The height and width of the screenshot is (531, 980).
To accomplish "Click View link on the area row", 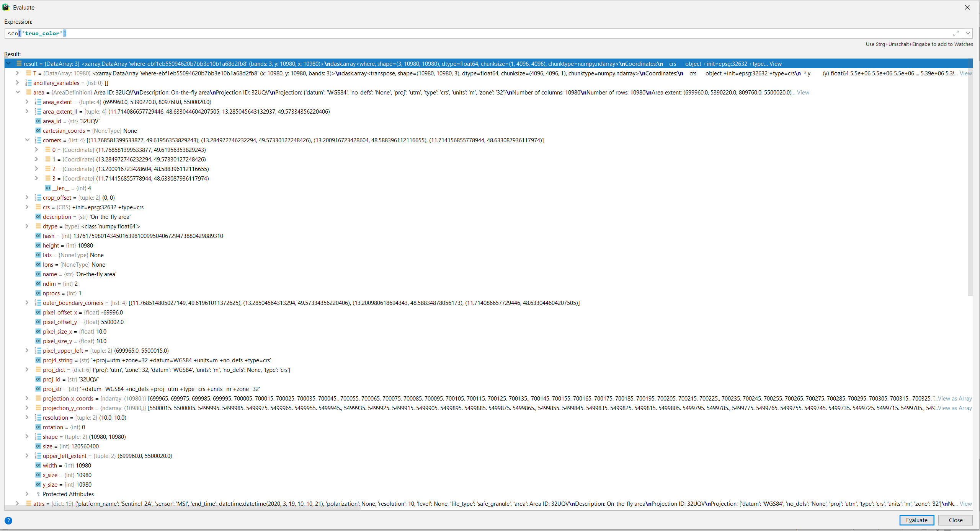I will (x=803, y=93).
